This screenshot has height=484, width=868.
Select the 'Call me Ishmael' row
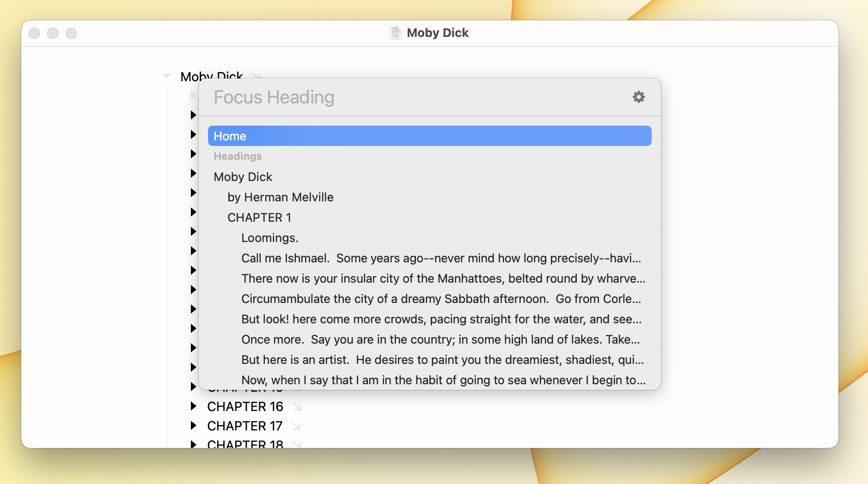tap(430, 258)
